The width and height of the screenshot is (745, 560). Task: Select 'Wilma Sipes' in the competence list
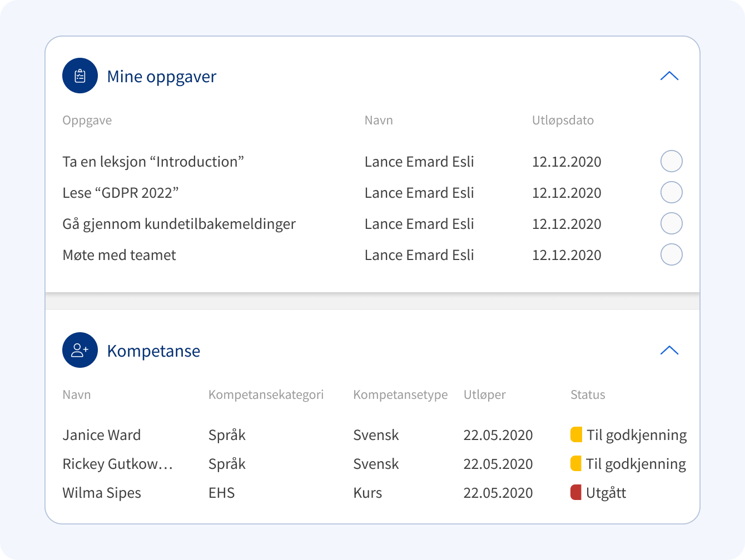(102, 493)
